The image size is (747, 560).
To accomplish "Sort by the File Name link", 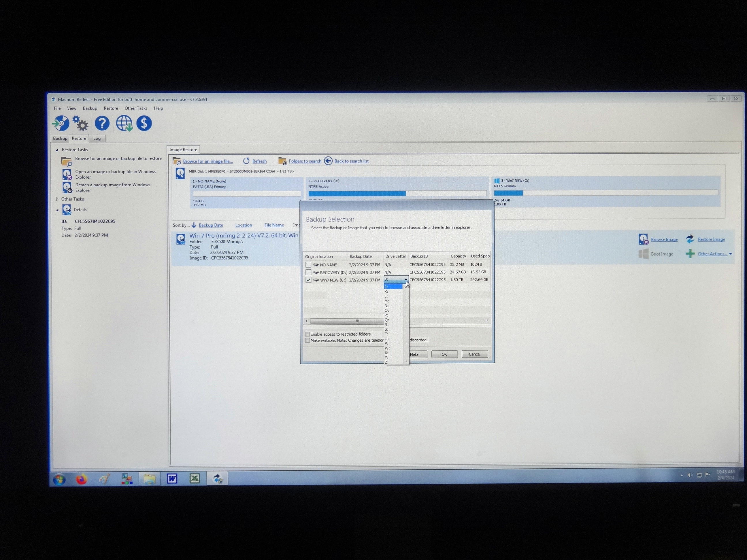I will [x=274, y=225].
